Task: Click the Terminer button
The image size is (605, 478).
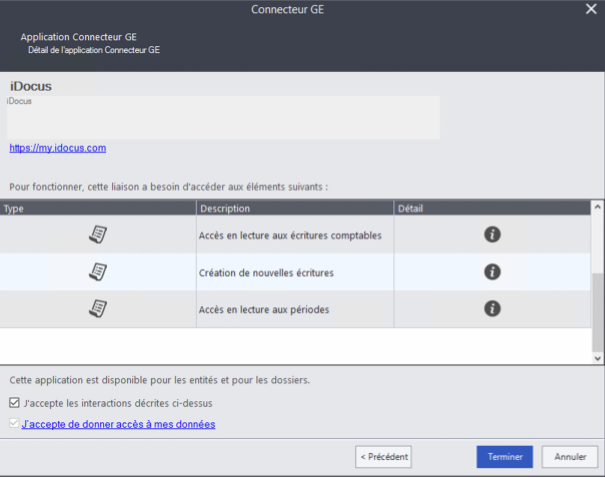Action: [x=505, y=457]
